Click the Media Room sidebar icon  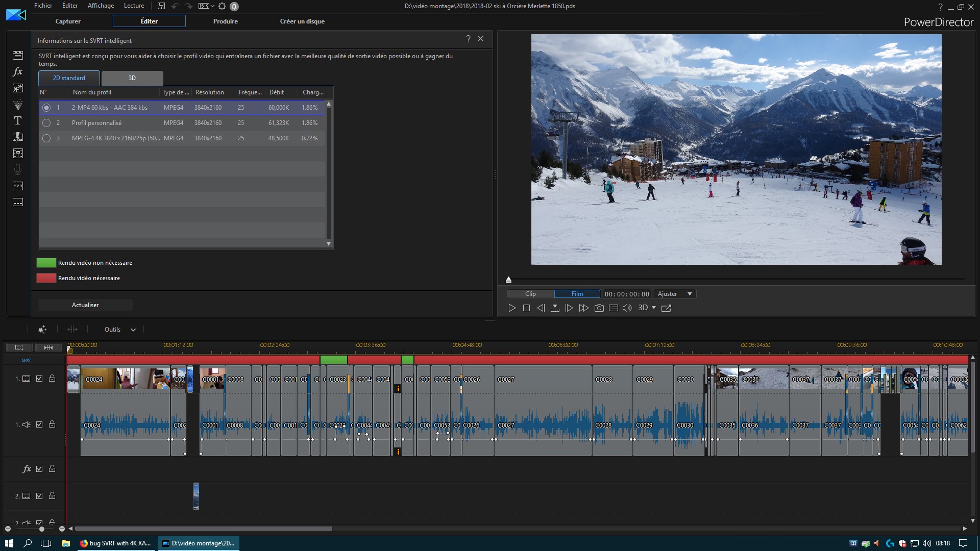point(18,55)
